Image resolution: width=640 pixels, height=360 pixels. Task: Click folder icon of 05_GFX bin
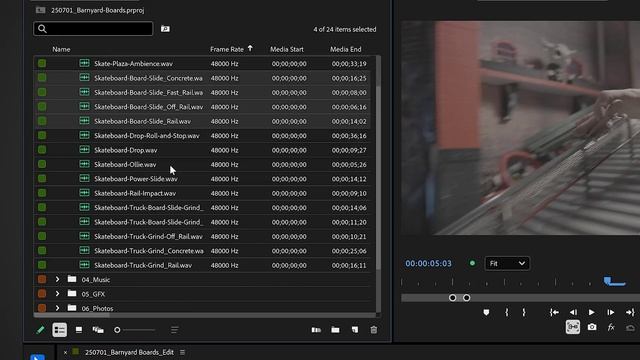click(72, 293)
